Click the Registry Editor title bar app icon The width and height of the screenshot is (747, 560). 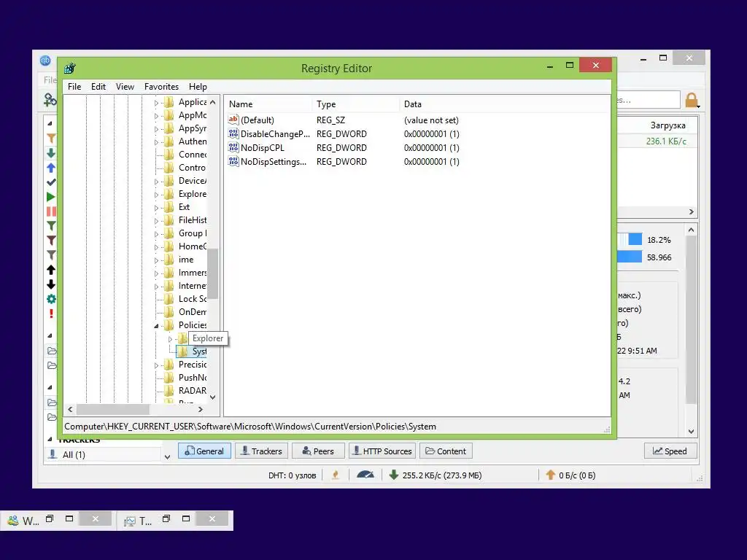pos(70,68)
